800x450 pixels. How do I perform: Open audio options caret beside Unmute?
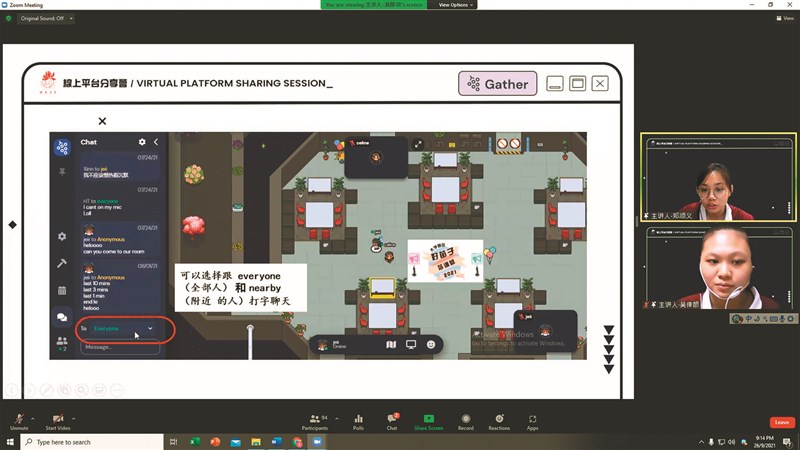33,418
